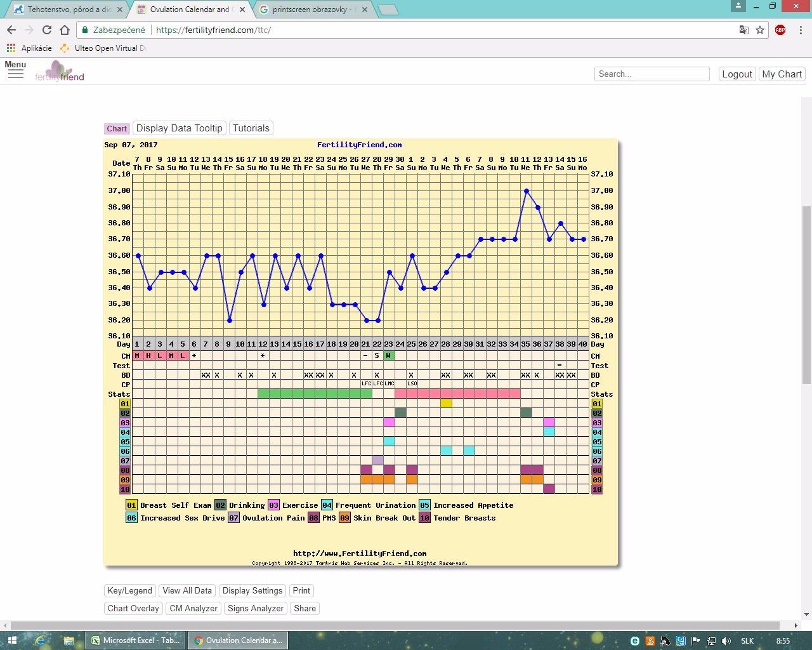
Task: Click the Logout button
Action: point(737,74)
